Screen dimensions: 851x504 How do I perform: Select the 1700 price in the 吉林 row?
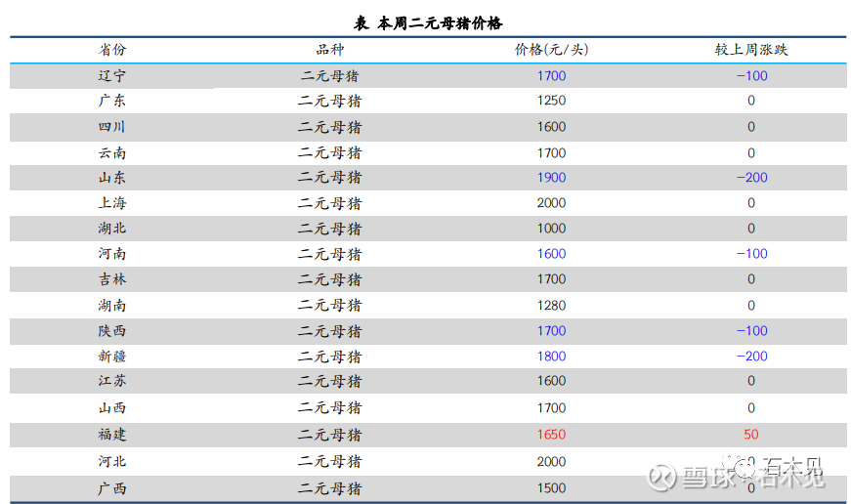click(551, 279)
